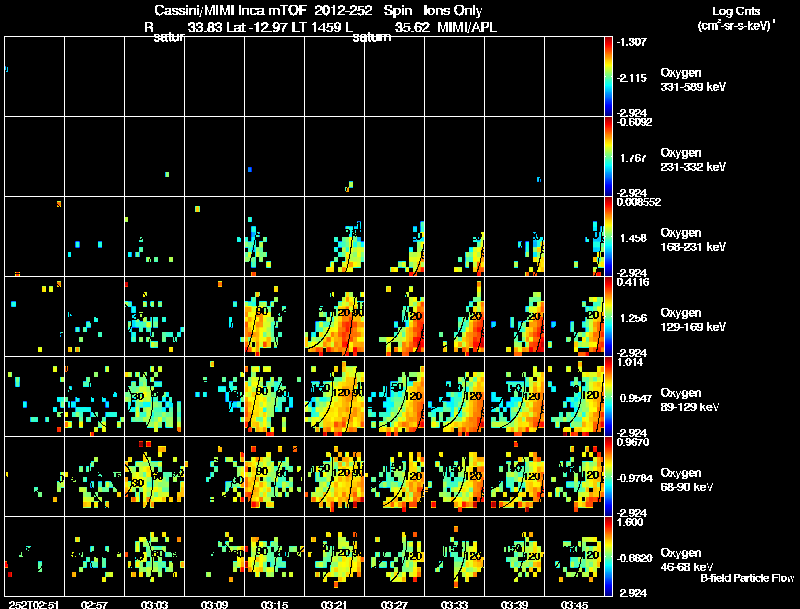Click the color bar for the 231-332 keV row
This screenshot has width=800, height=609.
[608, 157]
